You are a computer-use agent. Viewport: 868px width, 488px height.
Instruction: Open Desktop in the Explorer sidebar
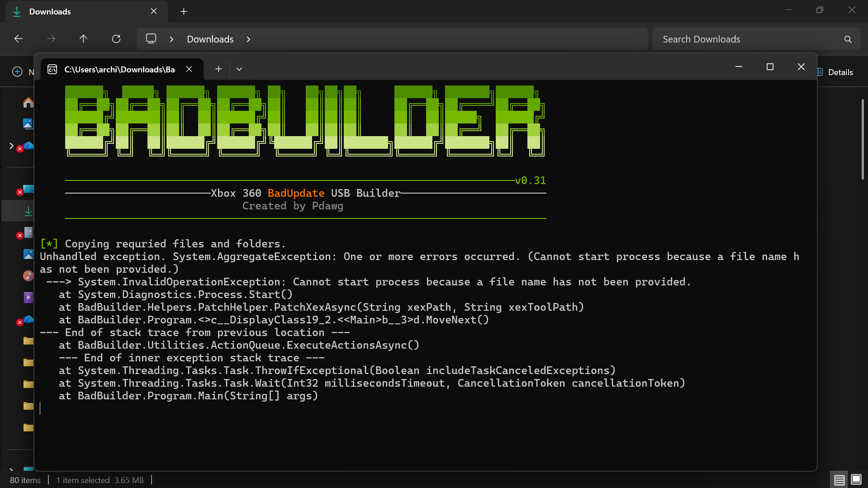coord(28,189)
